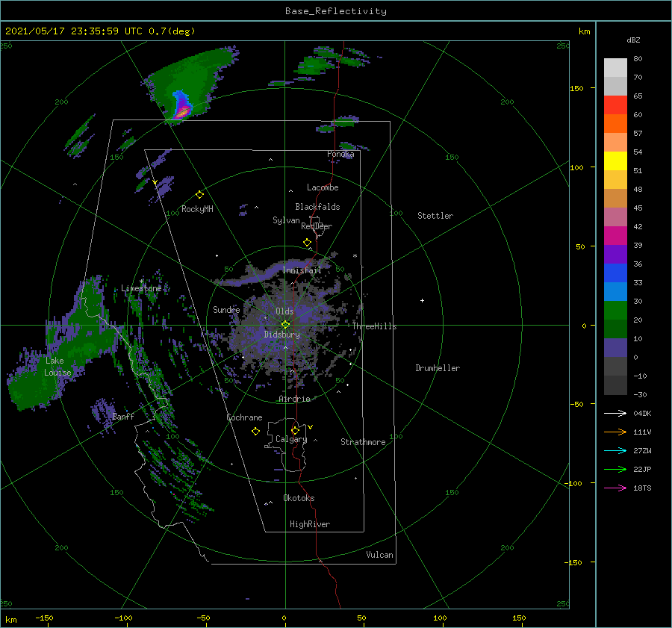Pick the red 60–65 dBZ swatch

(615, 105)
